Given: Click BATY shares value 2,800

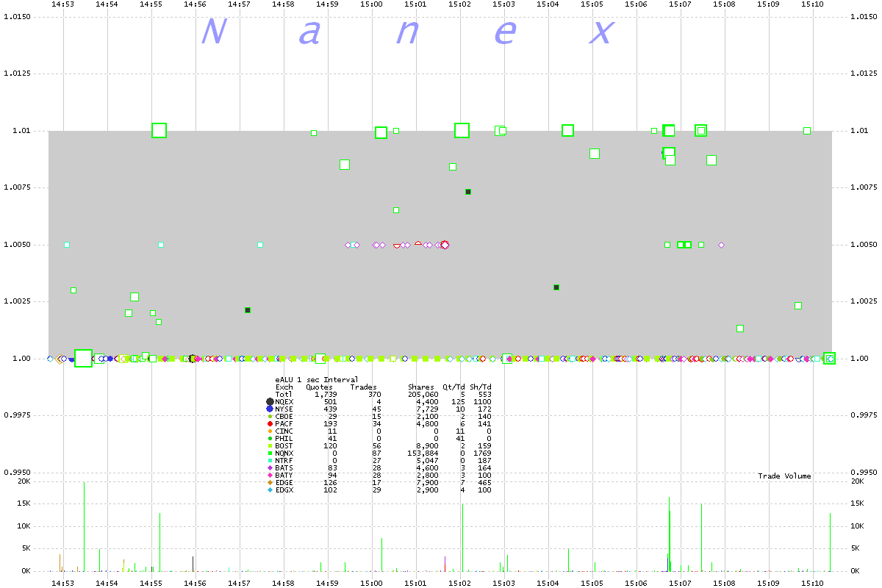Looking at the screenshot, I should (x=428, y=475).
